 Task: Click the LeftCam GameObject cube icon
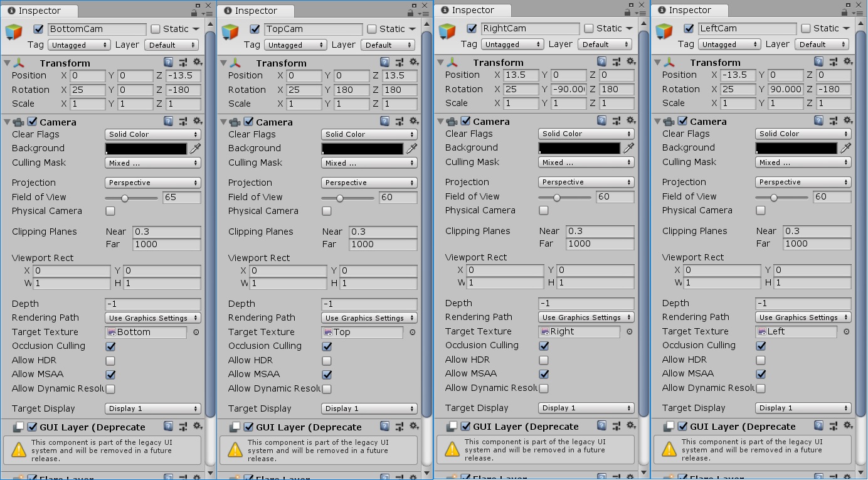point(665,32)
